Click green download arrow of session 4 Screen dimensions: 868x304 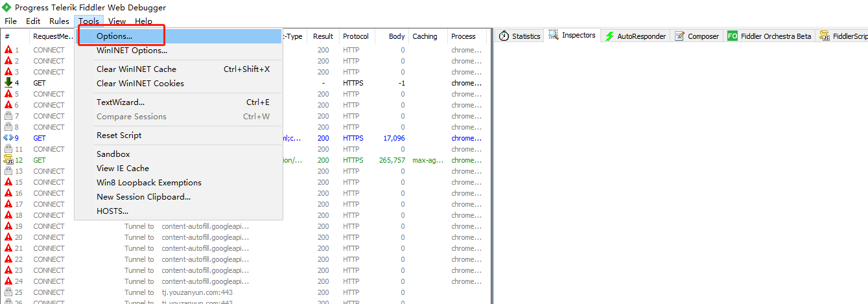click(8, 83)
